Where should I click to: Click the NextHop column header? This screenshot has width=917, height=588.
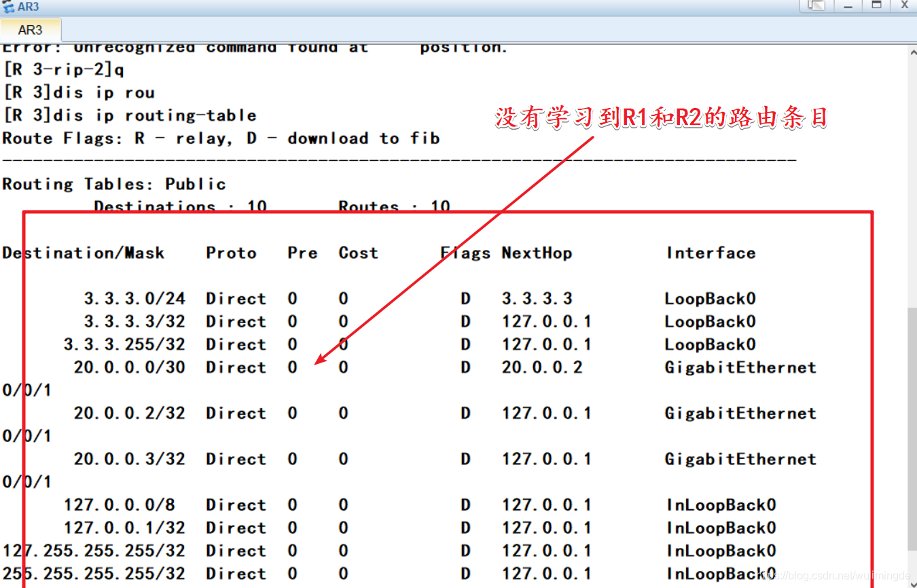coord(537,253)
